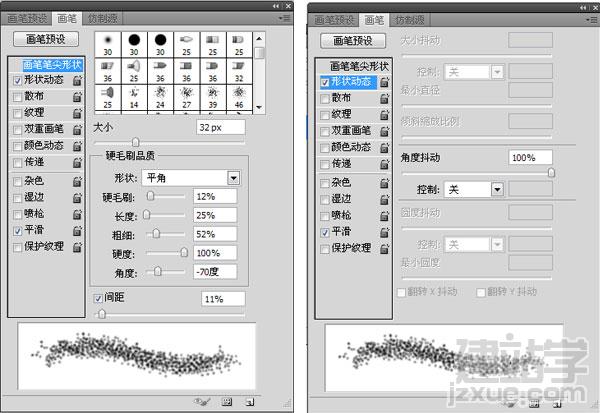600x413 pixels.
Task: Open the 形状 平角 shape dropdown
Action: (191, 178)
